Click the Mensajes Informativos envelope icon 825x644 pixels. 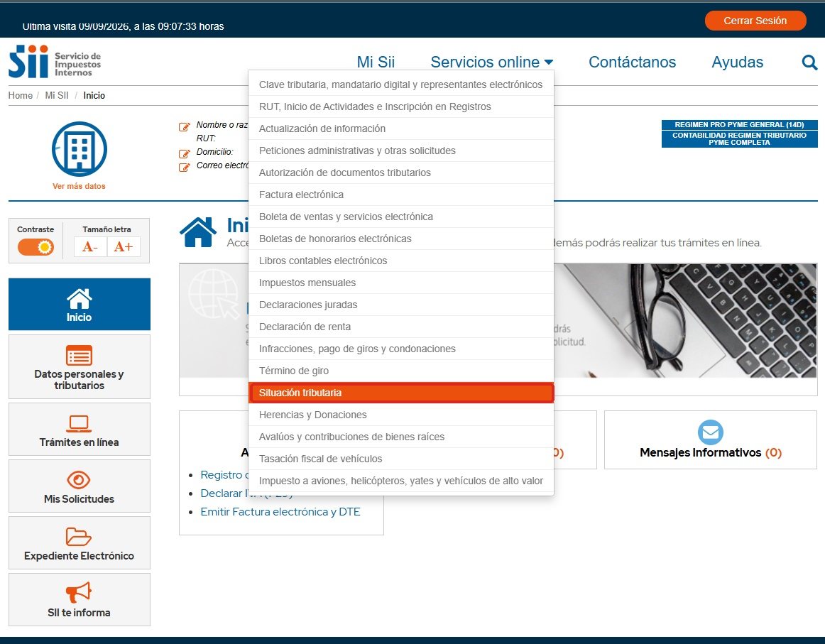(x=710, y=432)
